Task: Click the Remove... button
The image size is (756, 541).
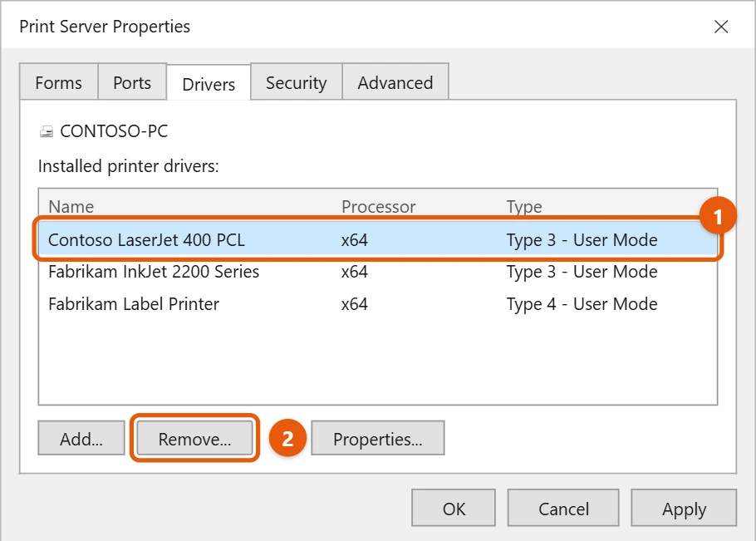Action: coord(194,438)
